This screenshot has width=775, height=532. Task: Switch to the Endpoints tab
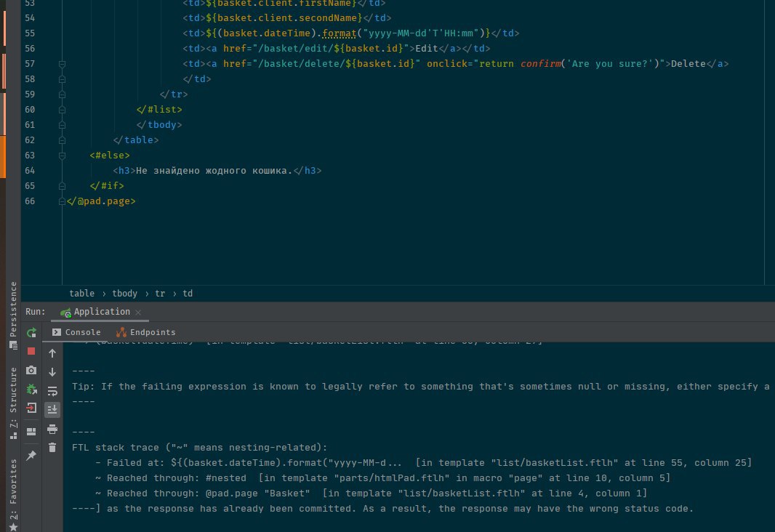(146, 332)
